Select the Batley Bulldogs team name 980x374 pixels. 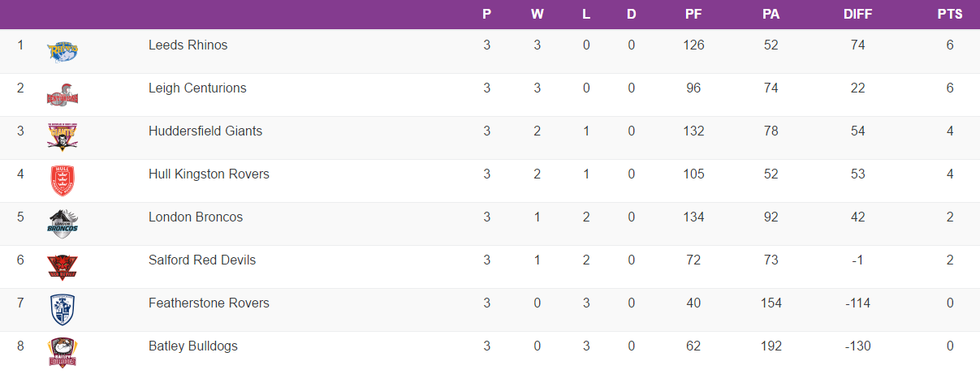tap(193, 346)
